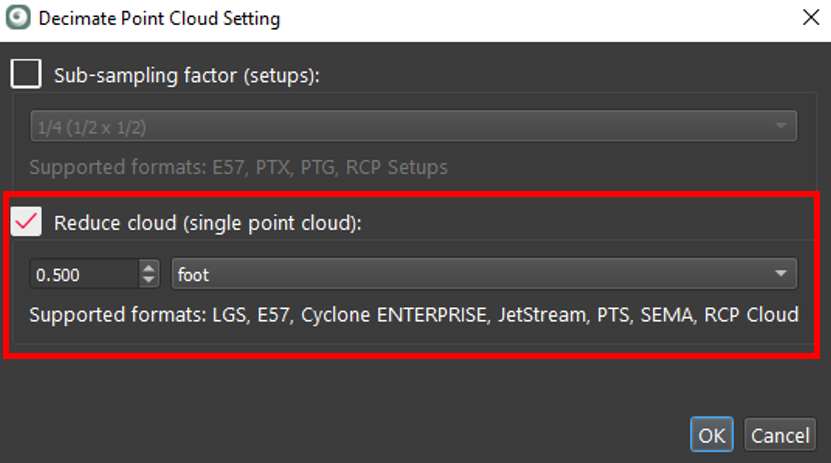Click the Reduce cloud (single point cloud) label
The width and height of the screenshot is (831, 463).
(x=207, y=223)
